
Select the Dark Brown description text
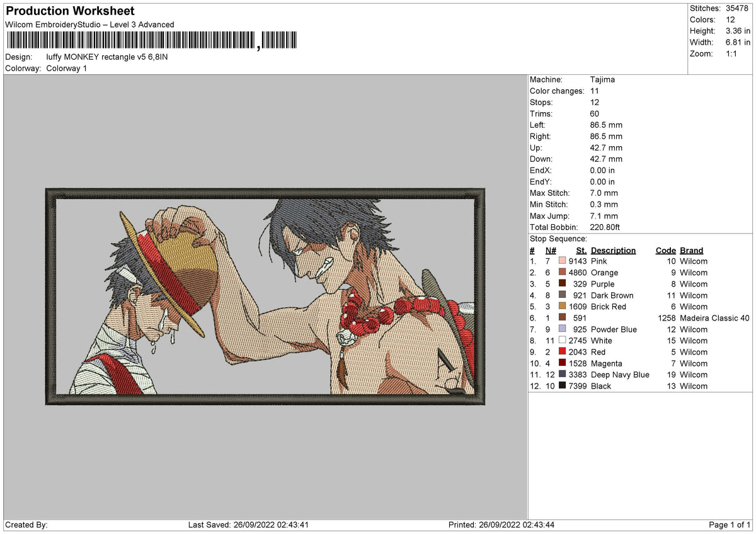click(612, 295)
